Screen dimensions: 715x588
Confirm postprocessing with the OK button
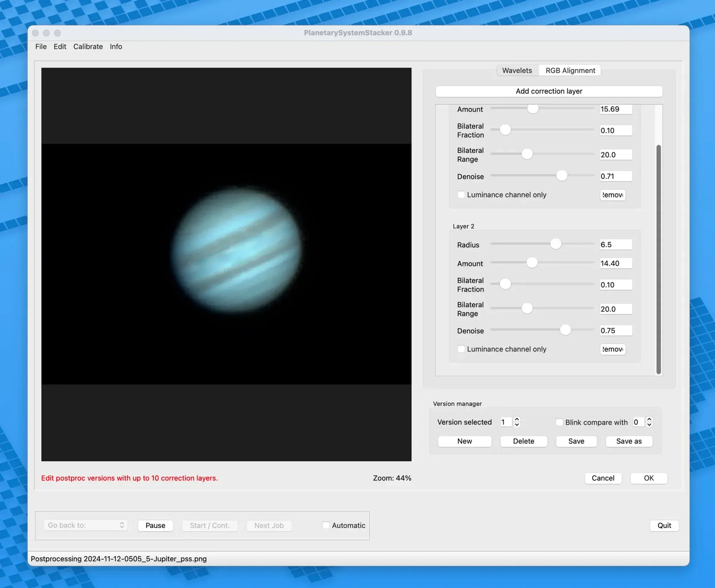point(649,478)
